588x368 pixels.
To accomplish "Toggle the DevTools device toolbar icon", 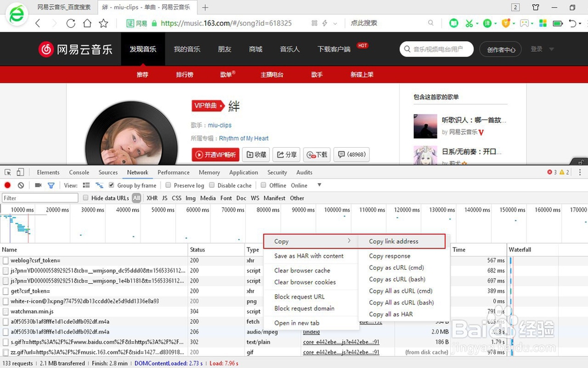I will coord(20,173).
